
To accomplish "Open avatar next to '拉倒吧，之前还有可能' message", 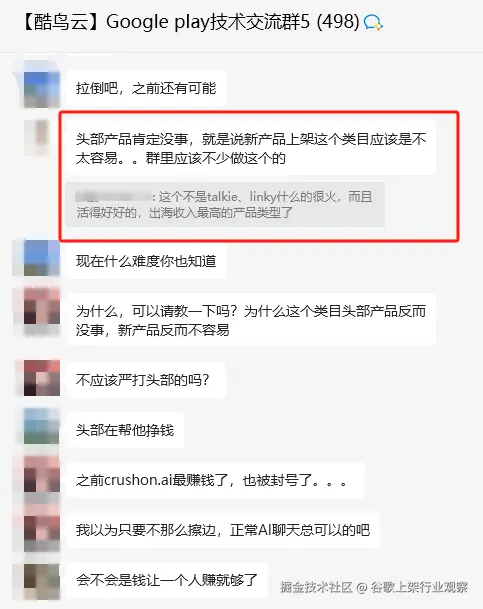I will (42, 89).
